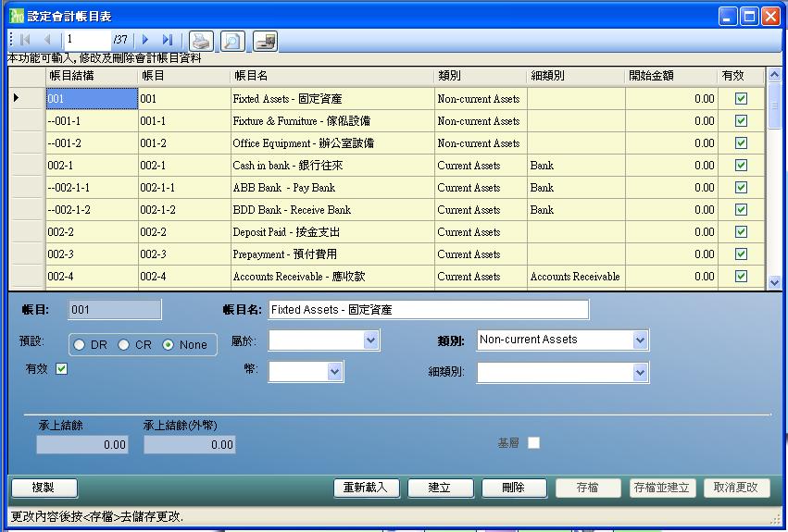Go to the first record
The image size is (788, 532).
click(x=25, y=40)
